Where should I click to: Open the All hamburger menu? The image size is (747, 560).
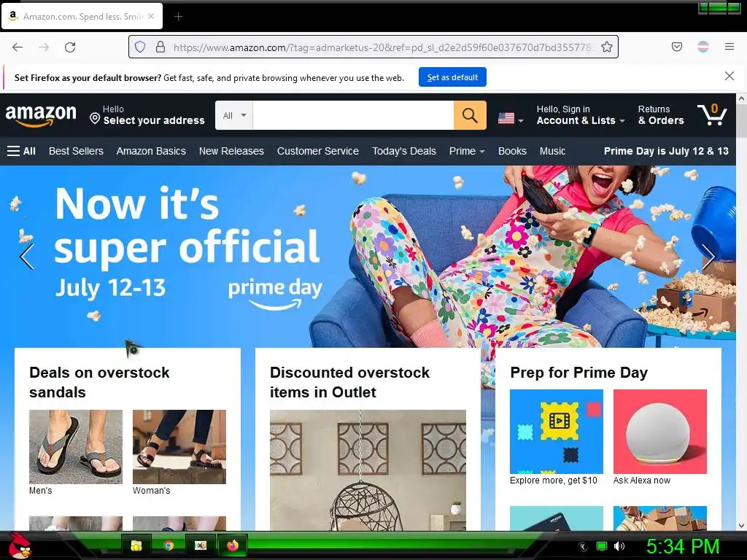[x=21, y=152]
